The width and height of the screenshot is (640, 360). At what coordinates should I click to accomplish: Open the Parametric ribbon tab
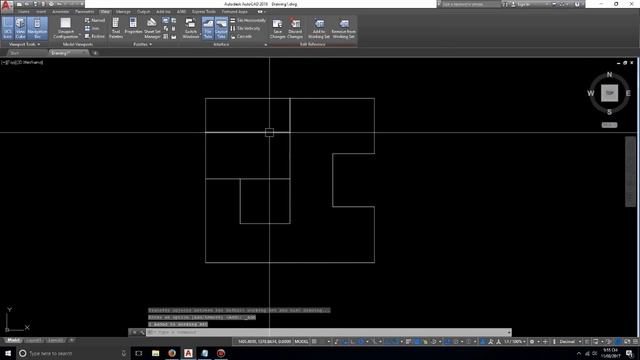[x=84, y=12]
